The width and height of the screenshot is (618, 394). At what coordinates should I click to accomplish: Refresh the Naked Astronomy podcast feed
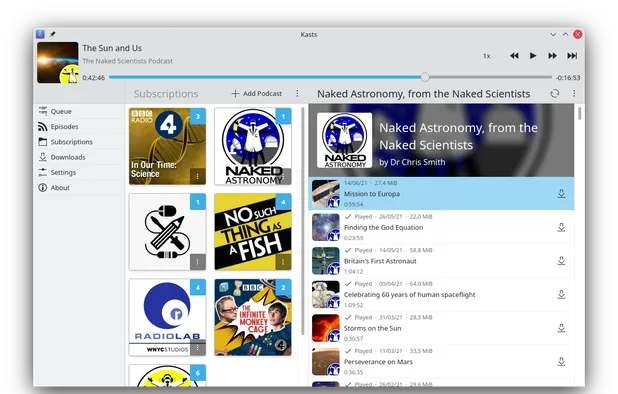[x=555, y=94]
